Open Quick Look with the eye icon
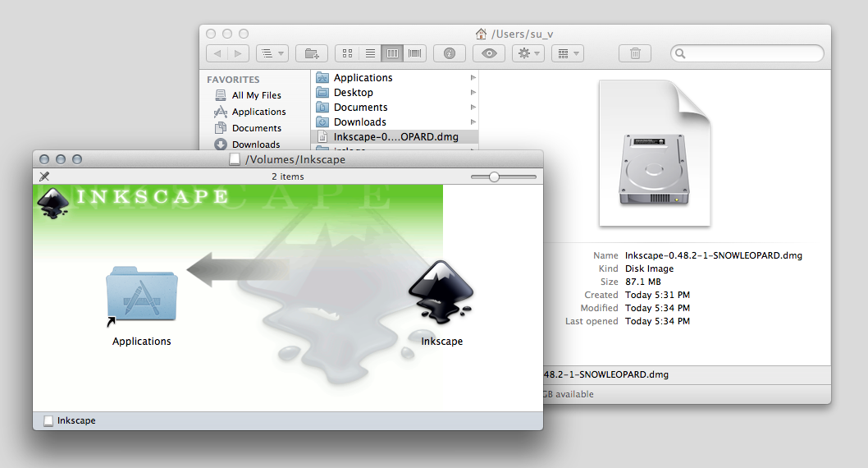The image size is (868, 468). pos(489,53)
